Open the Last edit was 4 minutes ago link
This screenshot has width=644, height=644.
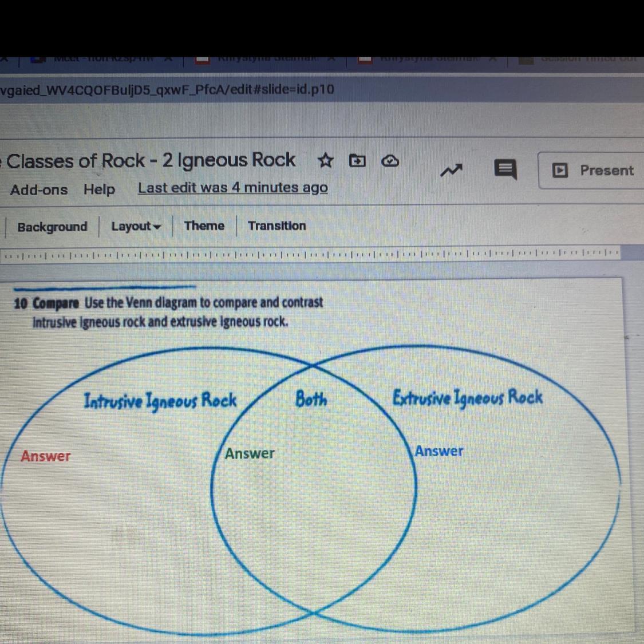click(232, 188)
